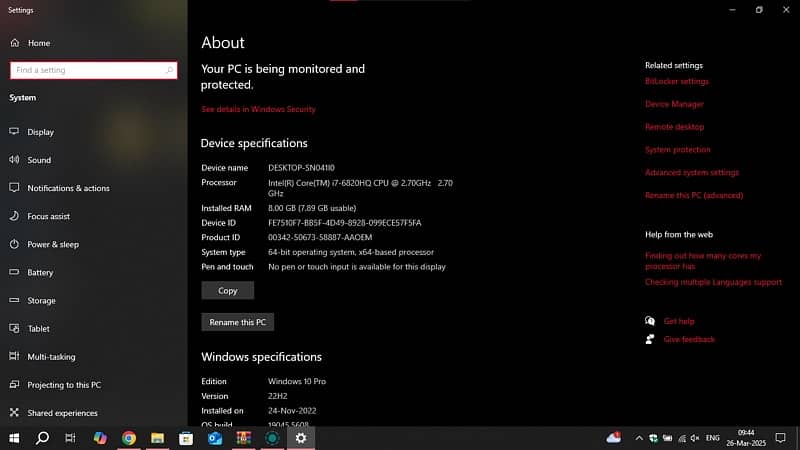Screen dimensions: 800x450
Task: Click the Give feedback person icon
Action: pyautogui.click(x=650, y=339)
